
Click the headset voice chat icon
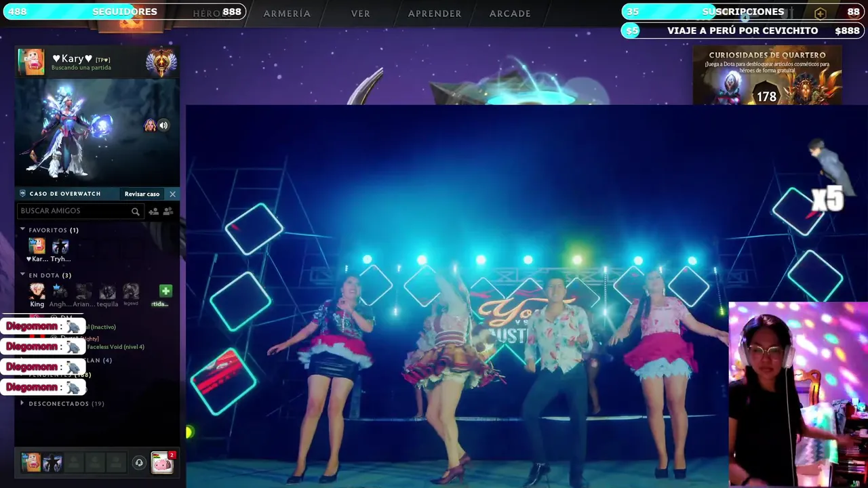[139, 463]
